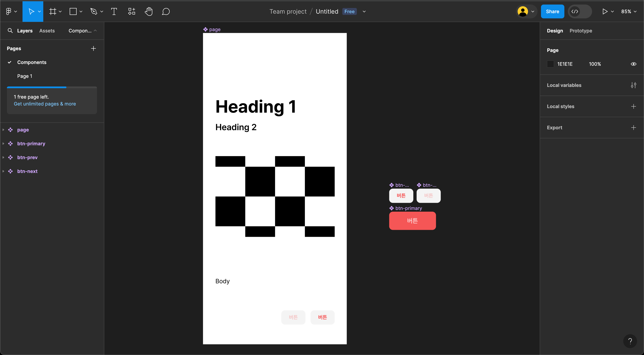Toggle Dev Mode switch
644x355 pixels.
coord(580,11)
